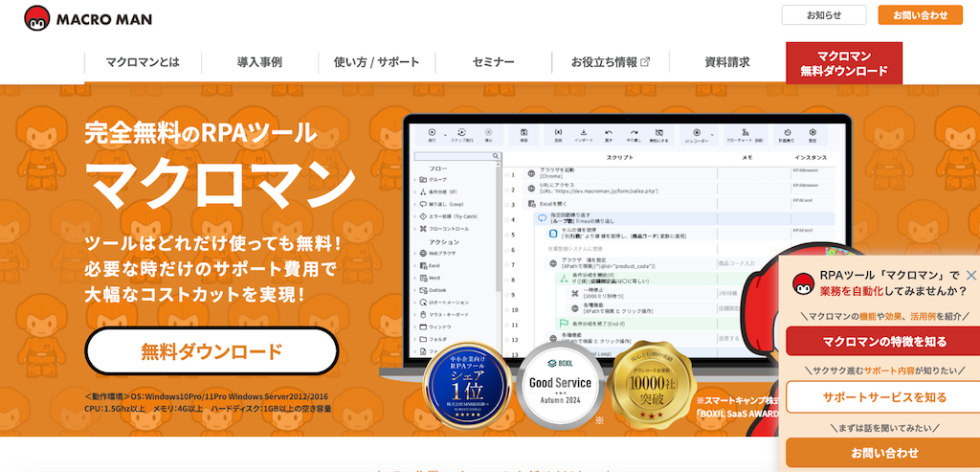Open the dropdown arrow next to 実行
The image size is (980, 472).
pyautogui.click(x=445, y=134)
